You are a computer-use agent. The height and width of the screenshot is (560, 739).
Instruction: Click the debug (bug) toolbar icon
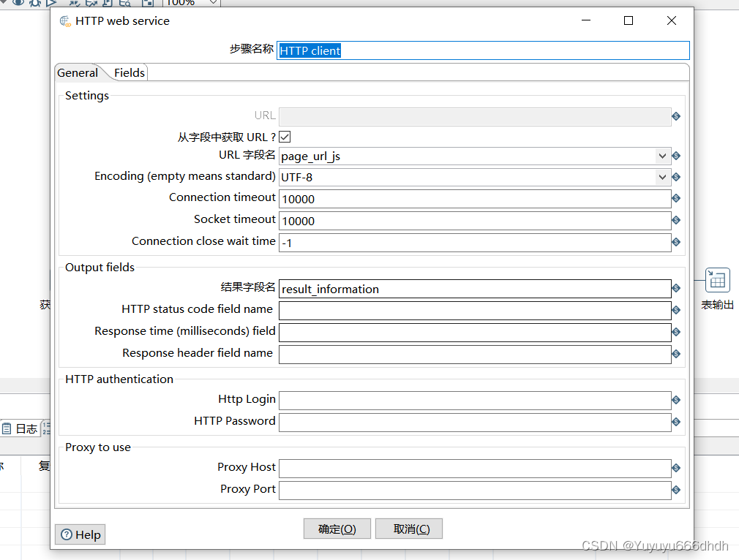click(34, 4)
